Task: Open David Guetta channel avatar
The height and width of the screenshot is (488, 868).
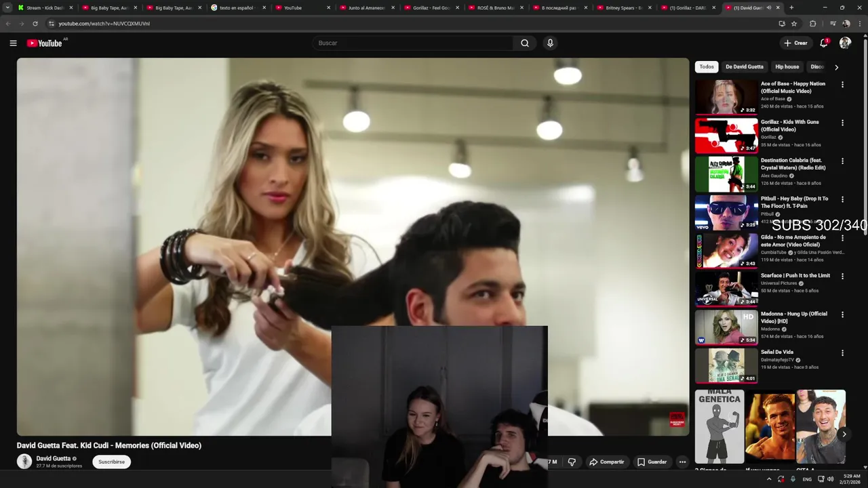Action: tap(24, 462)
